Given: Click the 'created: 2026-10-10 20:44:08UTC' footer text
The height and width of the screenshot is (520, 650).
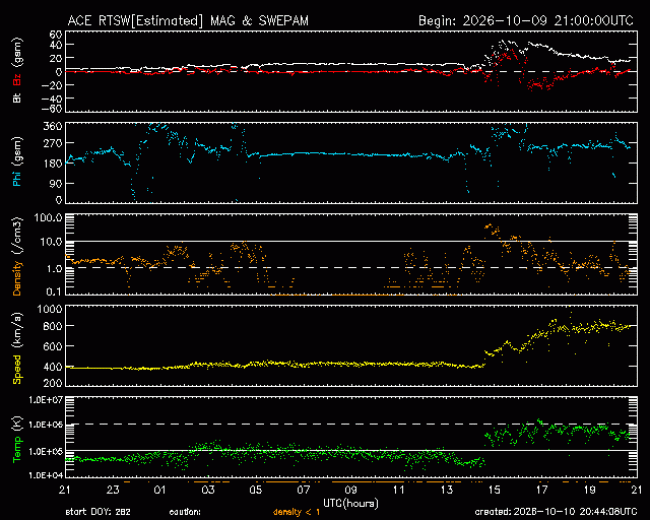Looking at the screenshot, I should click(555, 512).
